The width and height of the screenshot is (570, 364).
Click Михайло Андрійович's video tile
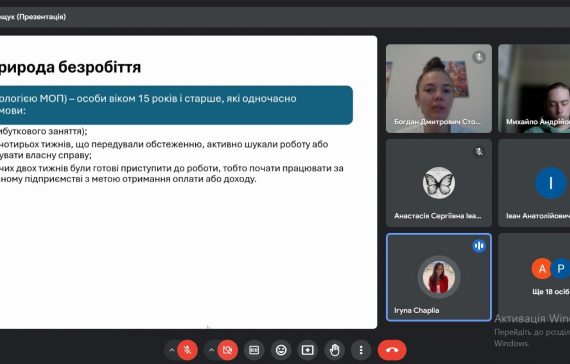tap(534, 88)
